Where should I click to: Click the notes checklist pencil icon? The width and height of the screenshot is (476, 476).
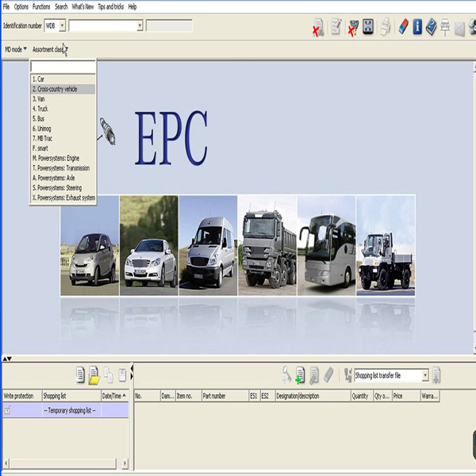(x=336, y=27)
